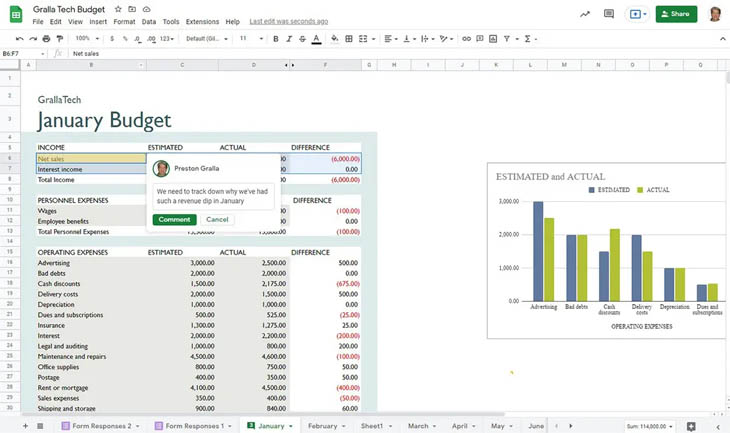Image resolution: width=730 pixels, height=433 pixels.
Task: Star the Gralla Tech Budget document
Action: (x=118, y=9)
